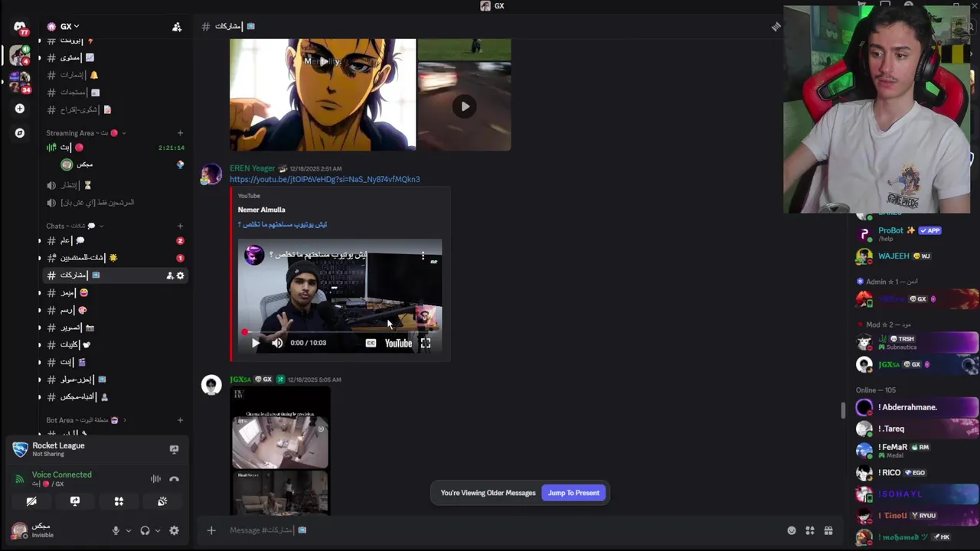Open the إشعارات channel with bell emoji

[x=115, y=75]
